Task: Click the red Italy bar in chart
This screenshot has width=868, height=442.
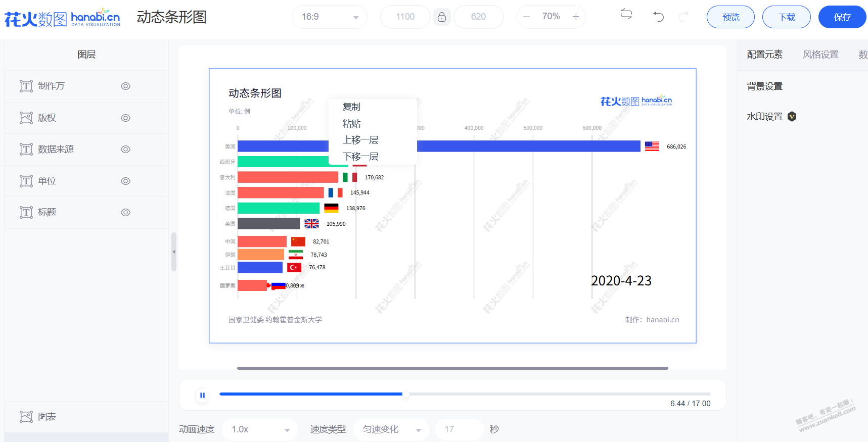Action: [288, 177]
